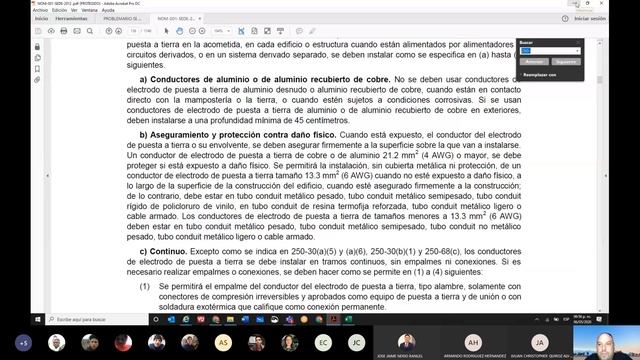640x360 pixels.
Task: Expand left navigation pane arrow
Action: [x=47, y=176]
